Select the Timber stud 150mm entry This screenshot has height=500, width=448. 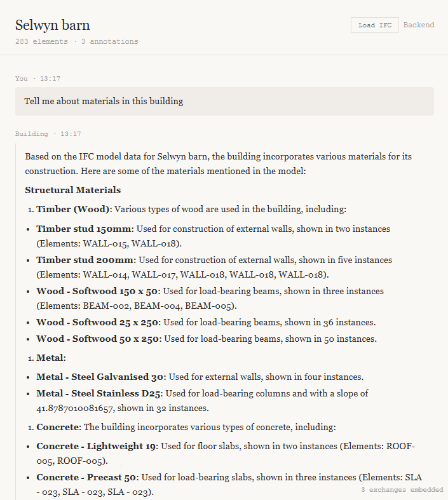coord(84,229)
